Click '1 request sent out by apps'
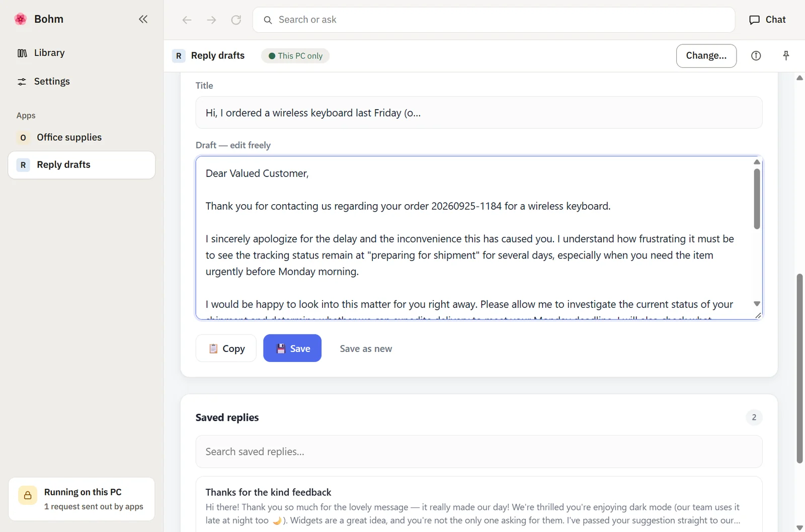Screen dimensions: 805x532 94,507
